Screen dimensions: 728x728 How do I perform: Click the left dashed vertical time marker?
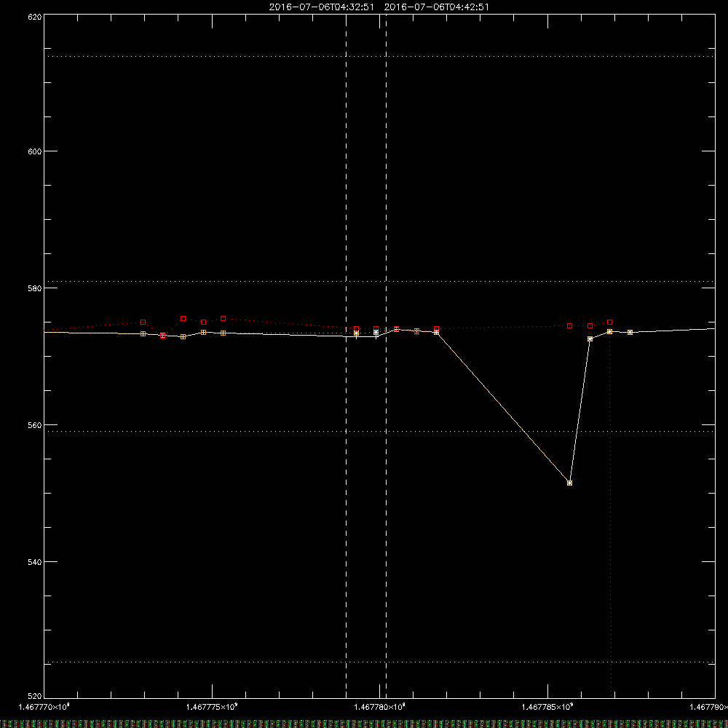coord(347,356)
